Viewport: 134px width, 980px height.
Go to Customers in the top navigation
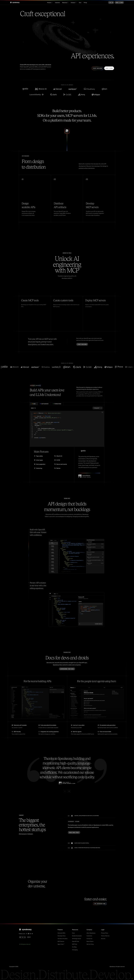click(x=57, y=2)
